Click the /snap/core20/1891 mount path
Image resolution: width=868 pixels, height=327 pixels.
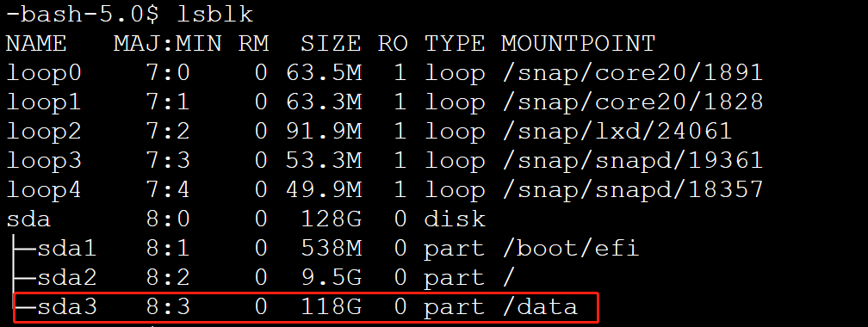point(632,73)
